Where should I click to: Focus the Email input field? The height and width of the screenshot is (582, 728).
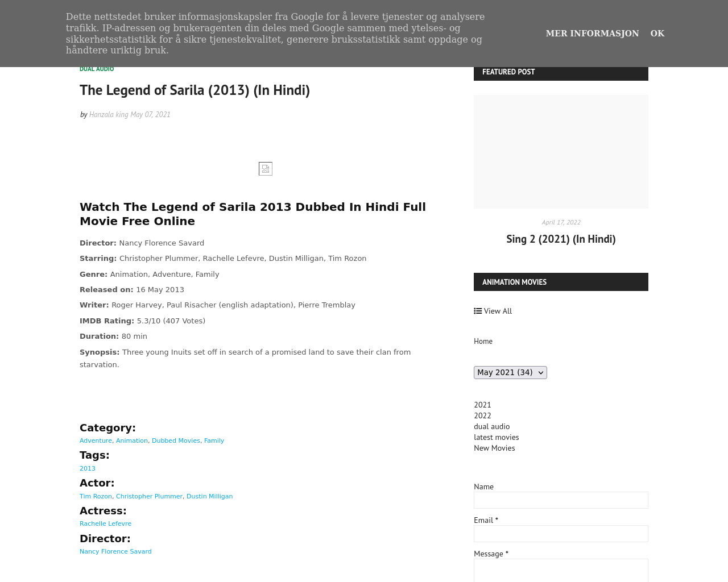coord(561,534)
